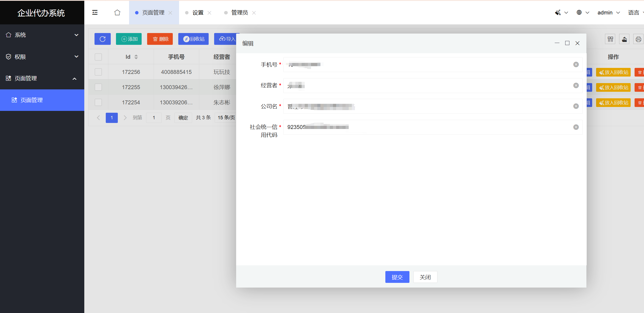Switch to the 管理员 tab
Viewport: 644px width, 313px height.
tap(239, 13)
